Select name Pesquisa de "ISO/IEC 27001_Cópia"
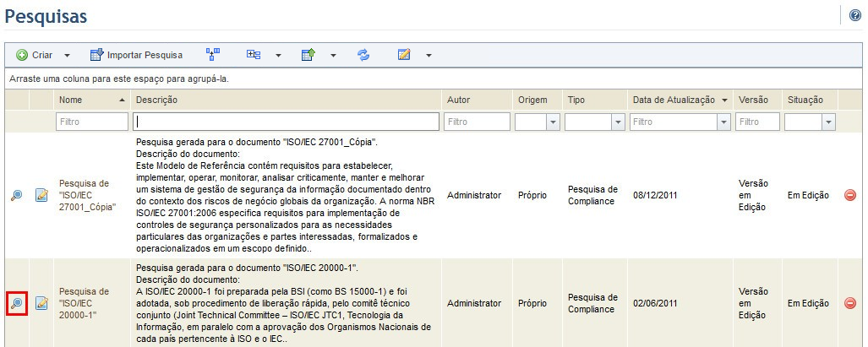The image size is (868, 347). pyautogui.click(x=87, y=195)
